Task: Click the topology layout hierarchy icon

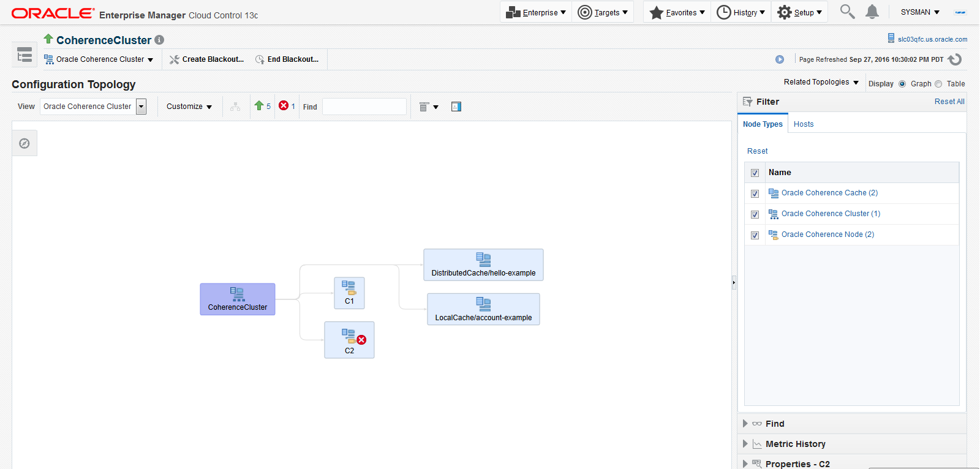Action: (x=235, y=107)
